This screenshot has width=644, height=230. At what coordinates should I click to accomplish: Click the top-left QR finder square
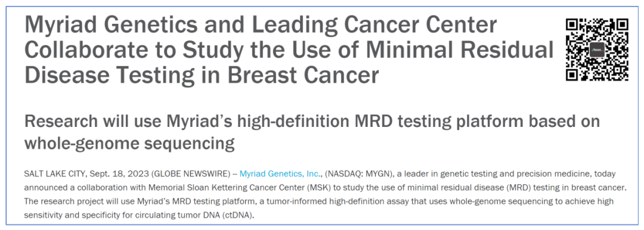tap(572, 24)
